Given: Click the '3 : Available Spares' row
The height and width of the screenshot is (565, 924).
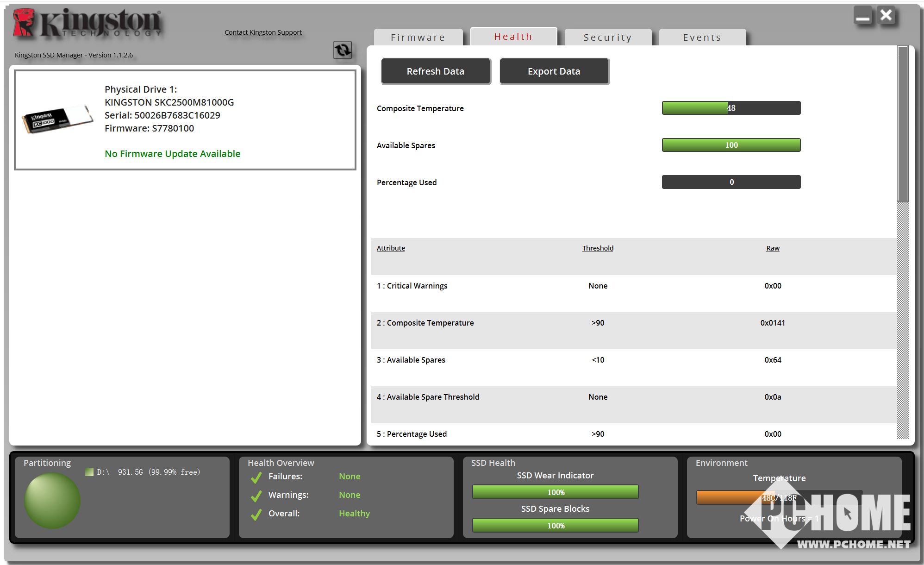Looking at the screenshot, I should tap(634, 367).
